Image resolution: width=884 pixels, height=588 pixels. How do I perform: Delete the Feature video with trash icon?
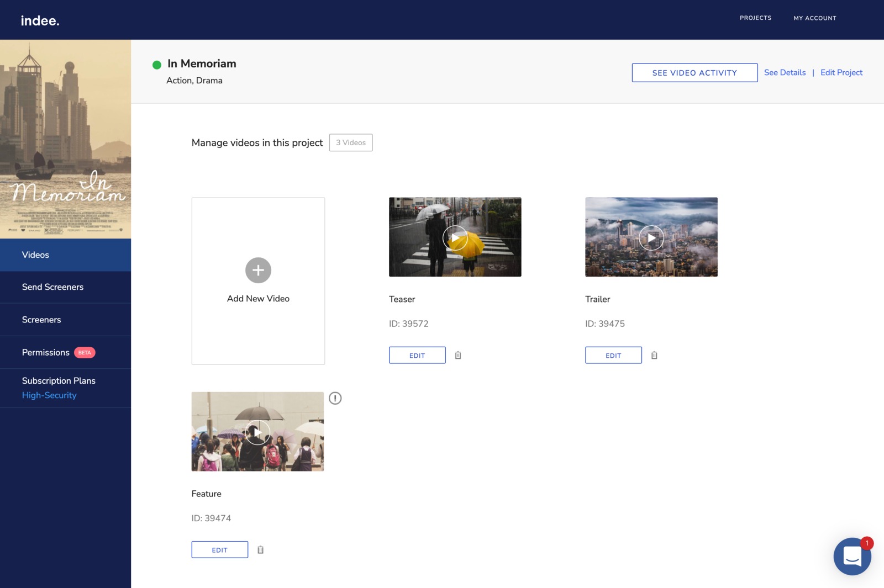[260, 549]
